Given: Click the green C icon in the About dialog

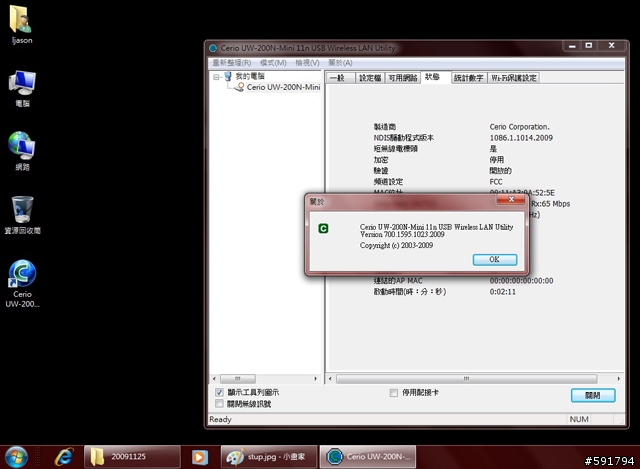Looking at the screenshot, I should 323,228.
